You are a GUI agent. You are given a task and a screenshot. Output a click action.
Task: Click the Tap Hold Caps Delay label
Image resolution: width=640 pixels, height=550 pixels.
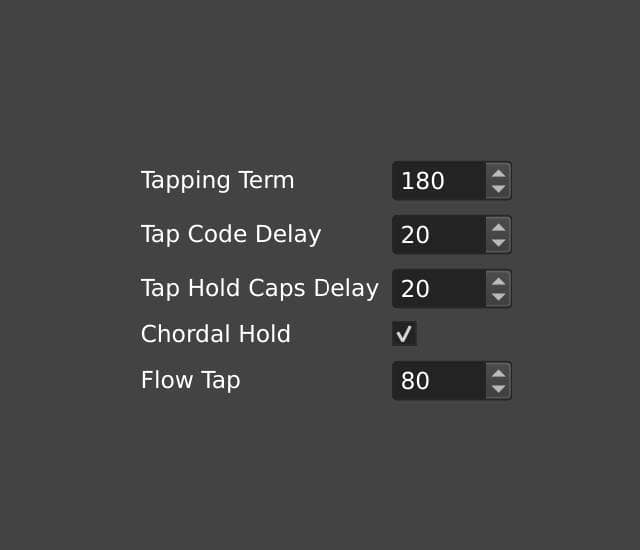point(259,289)
